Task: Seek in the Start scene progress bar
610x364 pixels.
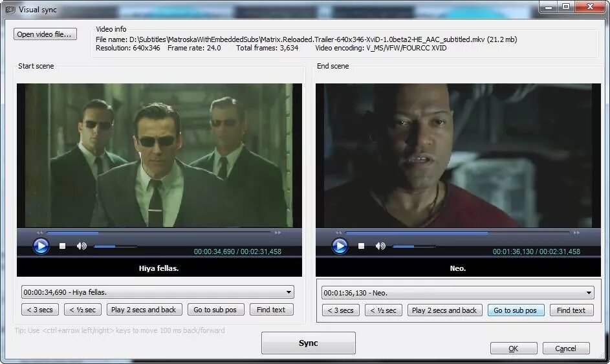Action: pyautogui.click(x=158, y=233)
